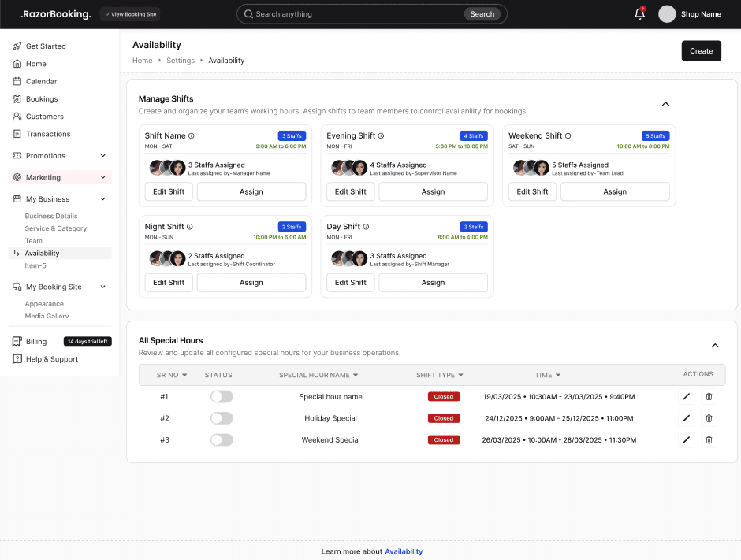741x560 pixels.
Task: Click Assign on the Shift Name card
Action: pyautogui.click(x=251, y=191)
